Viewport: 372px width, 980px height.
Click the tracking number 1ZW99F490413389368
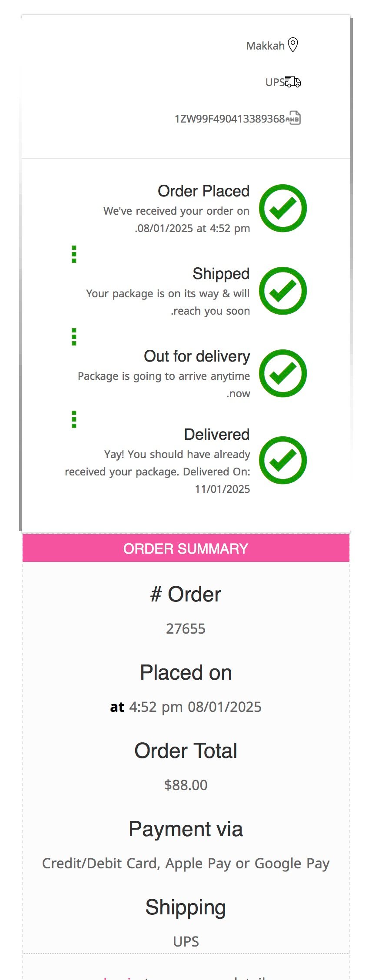click(229, 119)
